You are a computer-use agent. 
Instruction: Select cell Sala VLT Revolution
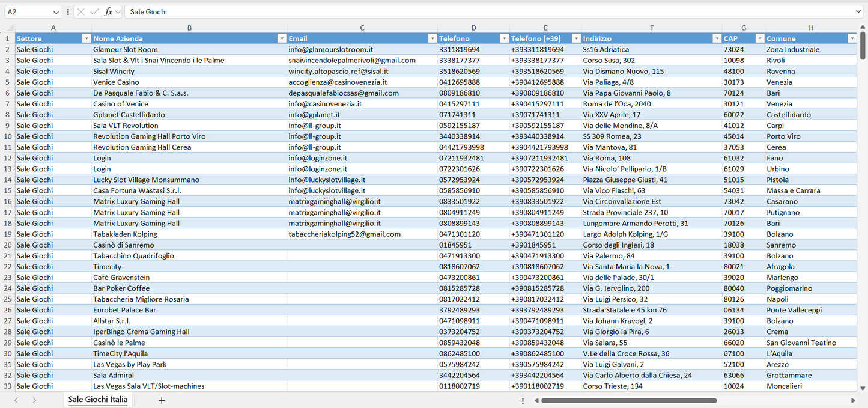[x=189, y=126]
